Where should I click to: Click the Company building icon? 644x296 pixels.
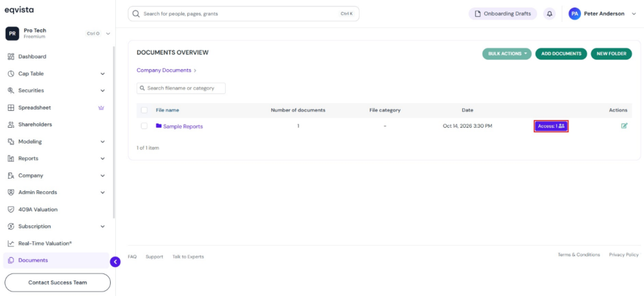[x=11, y=176]
